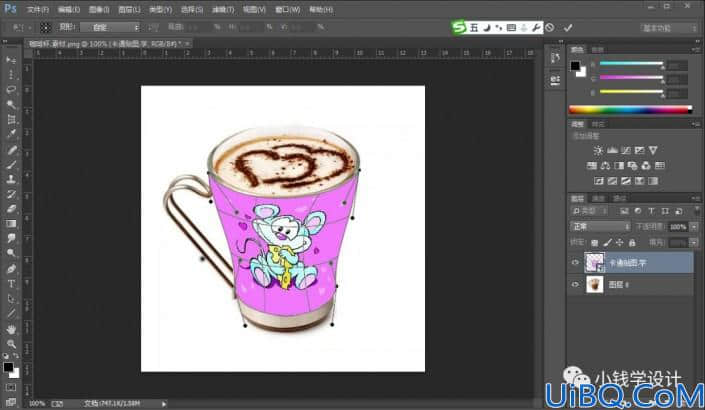Screen dimensions: 705x410
Task: Open the File (F) menu
Action: (38, 9)
